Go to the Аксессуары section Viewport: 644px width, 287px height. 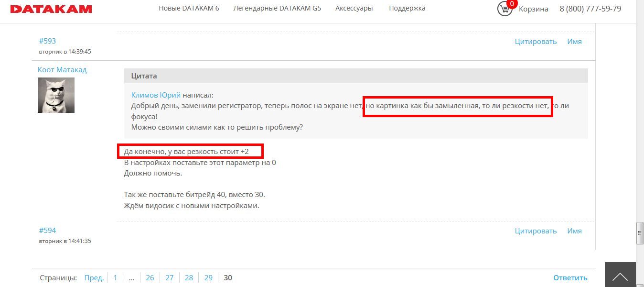354,8
